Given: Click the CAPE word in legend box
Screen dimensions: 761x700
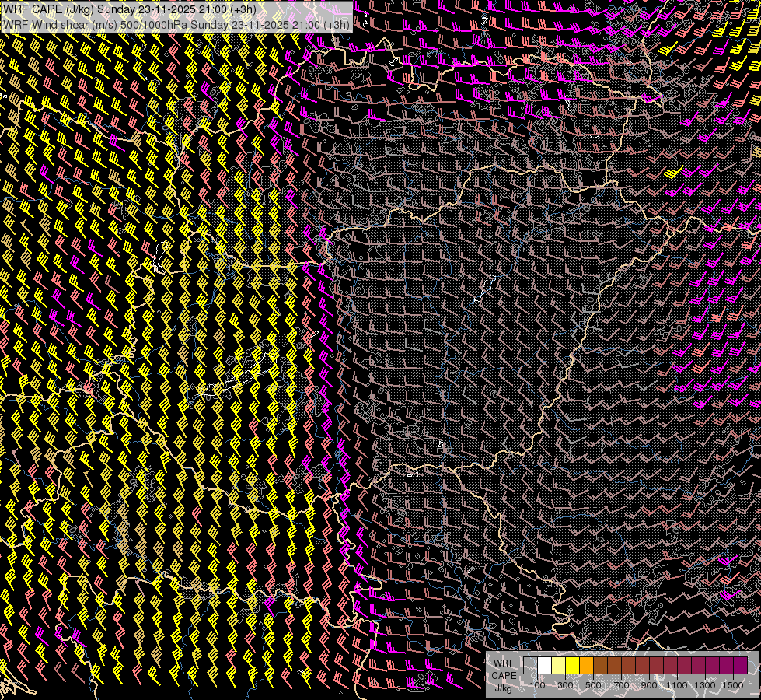Looking at the screenshot, I should point(504,675).
